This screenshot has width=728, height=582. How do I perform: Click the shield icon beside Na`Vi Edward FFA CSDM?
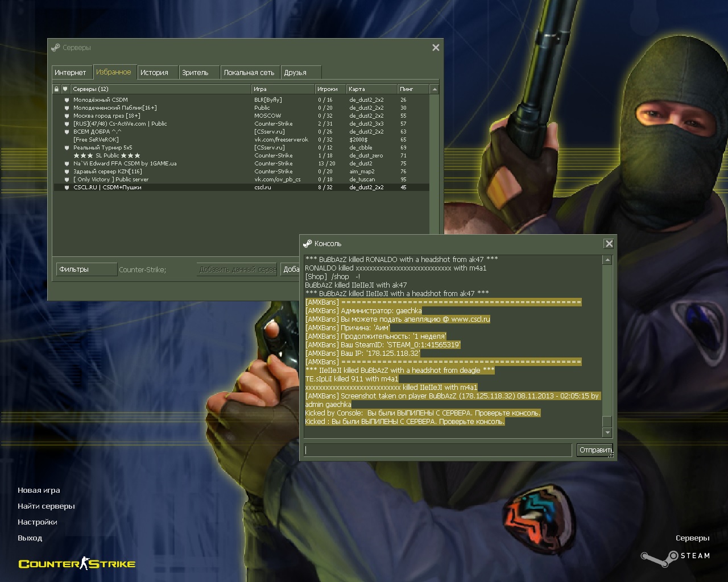point(67,164)
